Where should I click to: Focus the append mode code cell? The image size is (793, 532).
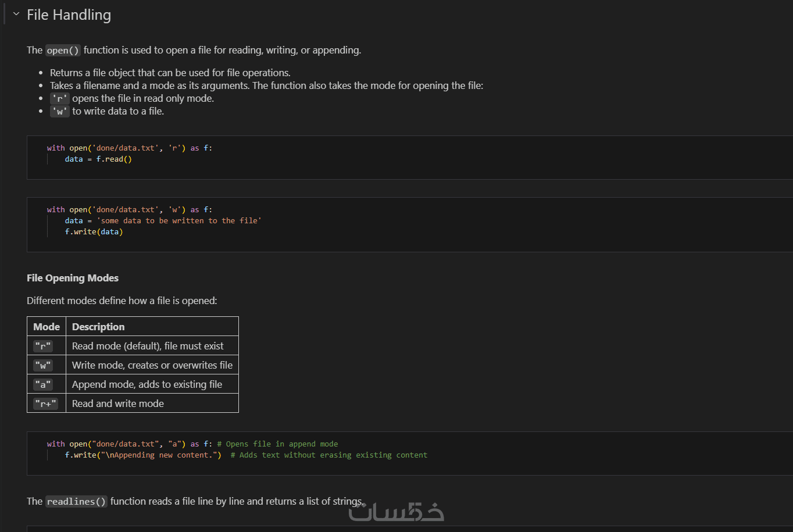407,453
